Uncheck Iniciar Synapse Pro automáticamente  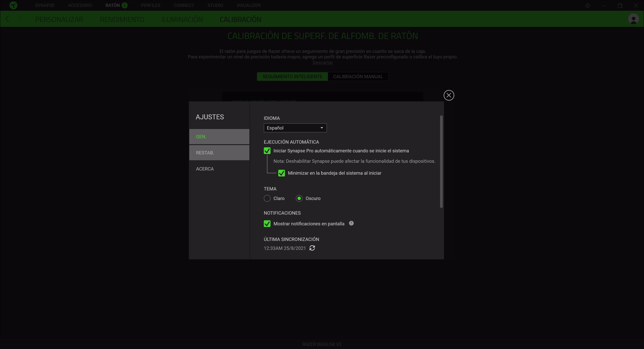point(267,151)
